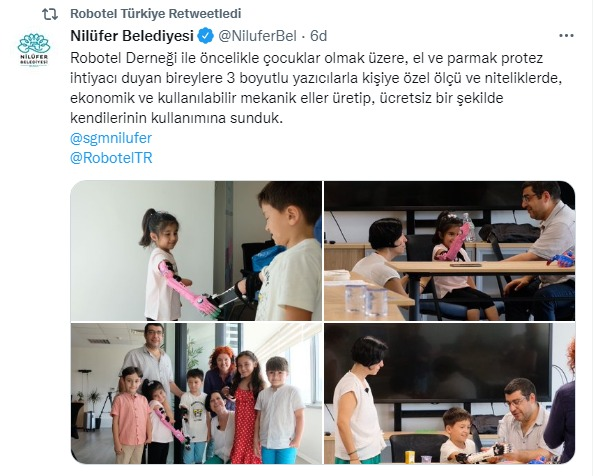Open the three-dot more options menu
This screenshot has height=476, width=595.
[566, 36]
